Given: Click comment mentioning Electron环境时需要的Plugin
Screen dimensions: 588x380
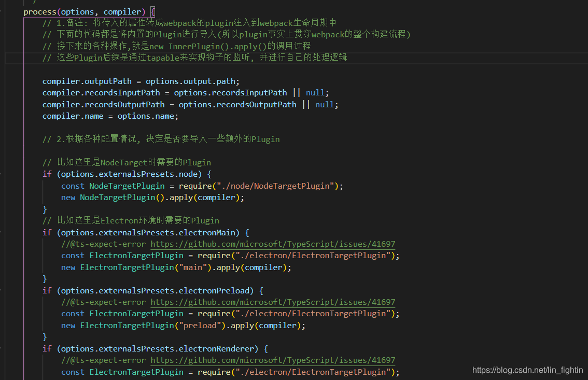Looking at the screenshot, I should [131, 220].
